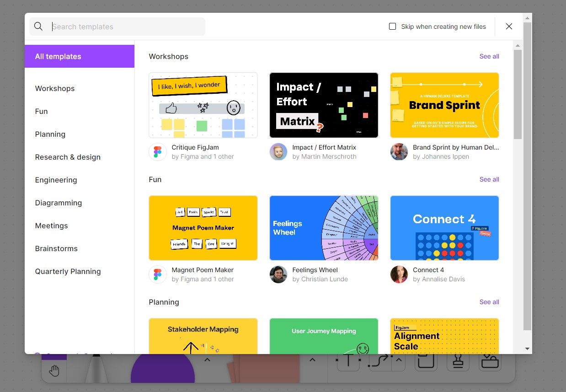This screenshot has height=392, width=566.
Task: Click template list inner scrollbar thumb
Action: coord(518,94)
